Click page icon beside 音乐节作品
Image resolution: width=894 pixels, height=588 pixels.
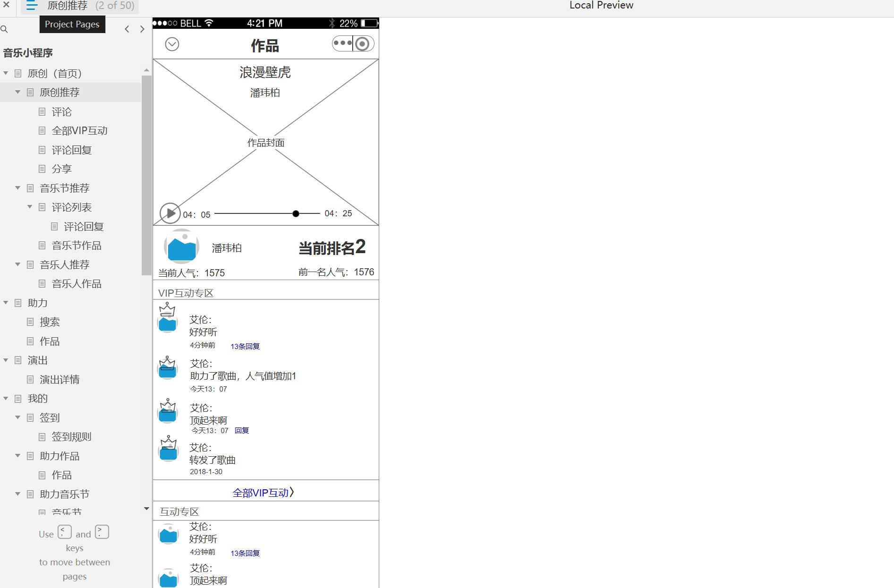[x=42, y=246]
